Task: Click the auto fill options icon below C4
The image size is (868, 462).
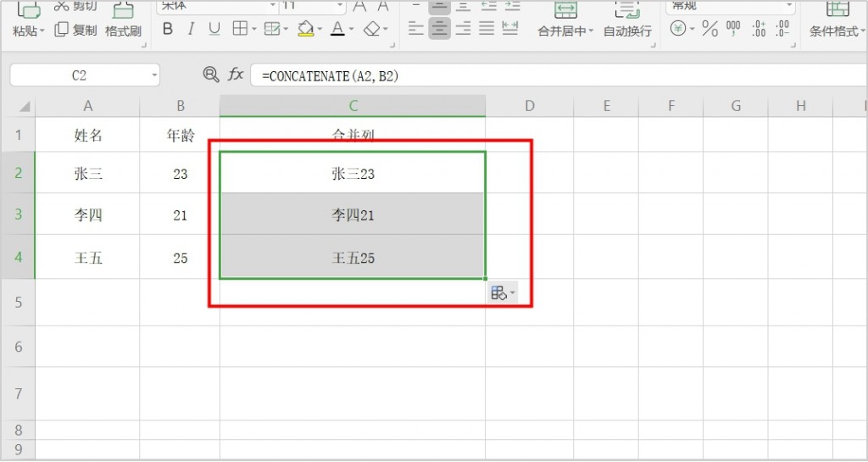Action: [499, 293]
